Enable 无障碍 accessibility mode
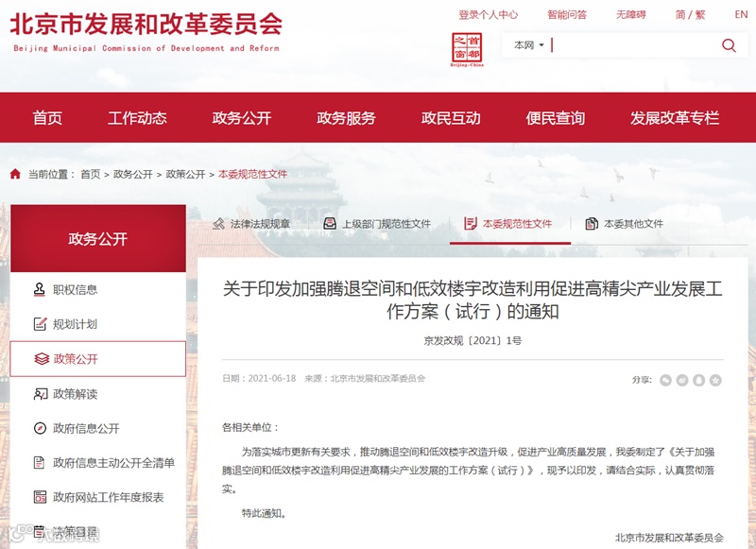The image size is (756, 549). point(630,15)
